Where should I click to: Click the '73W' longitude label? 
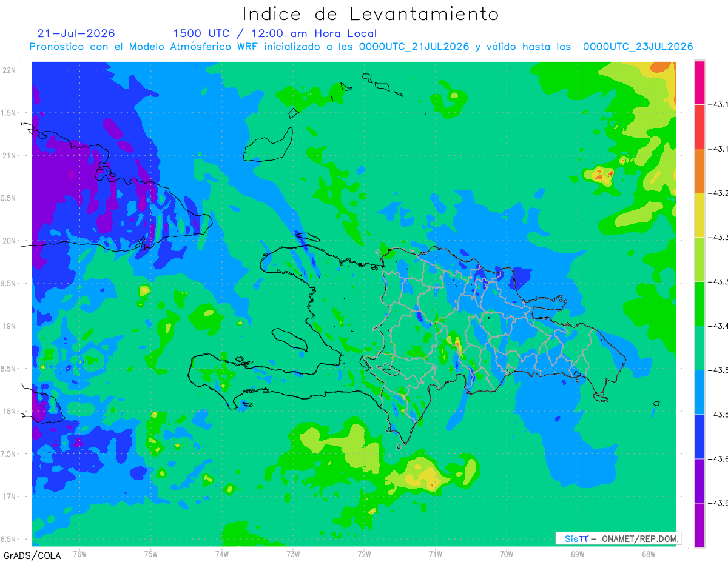click(x=293, y=554)
